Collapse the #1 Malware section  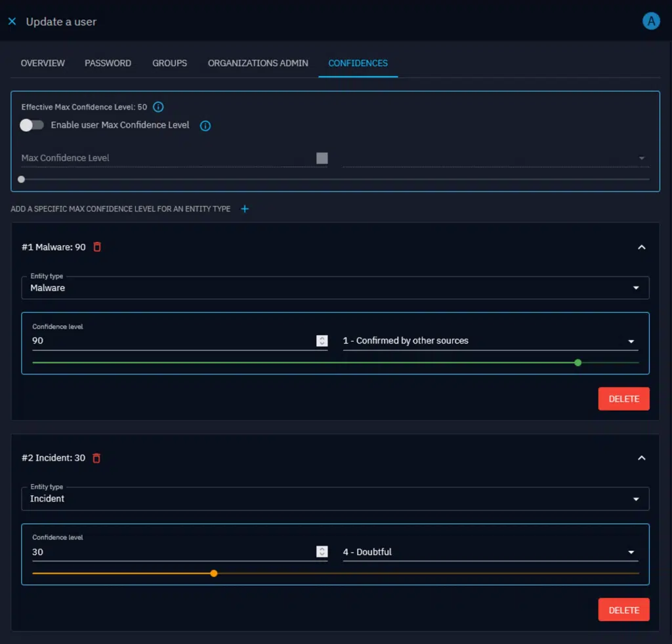[642, 247]
